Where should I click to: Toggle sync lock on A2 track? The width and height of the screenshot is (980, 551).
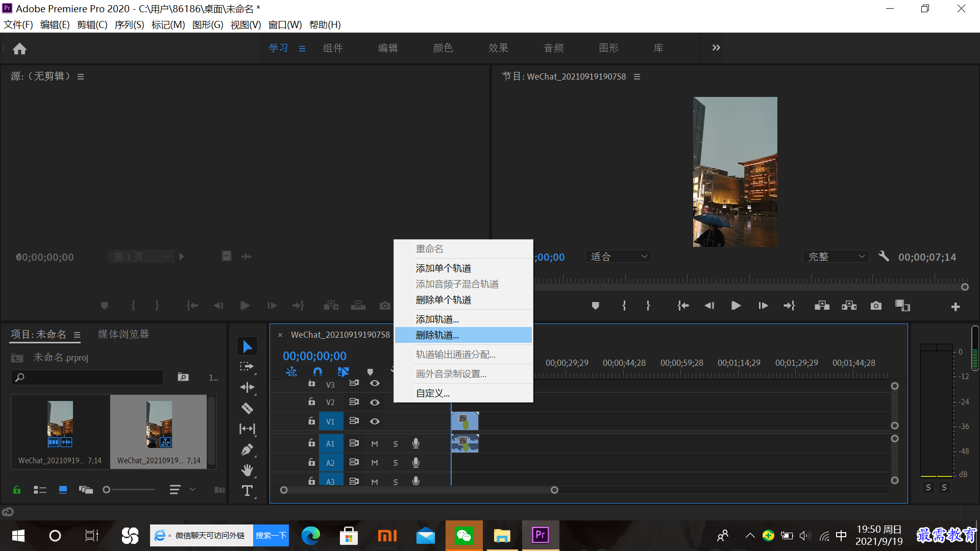coord(354,462)
